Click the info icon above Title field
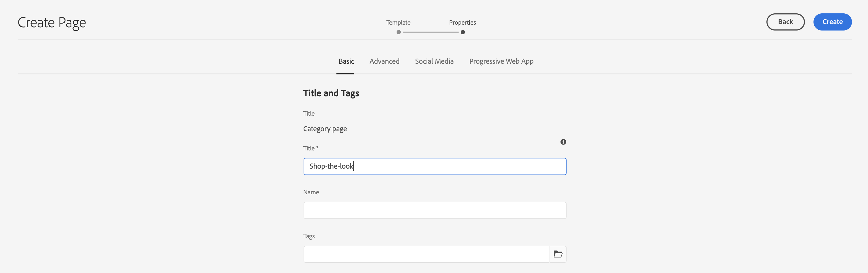868x273 pixels. (x=563, y=142)
